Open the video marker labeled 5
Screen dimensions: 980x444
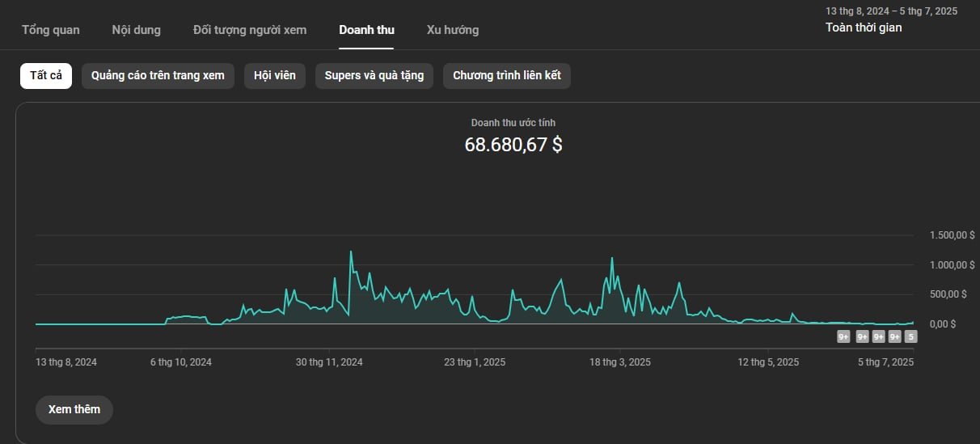(x=910, y=337)
